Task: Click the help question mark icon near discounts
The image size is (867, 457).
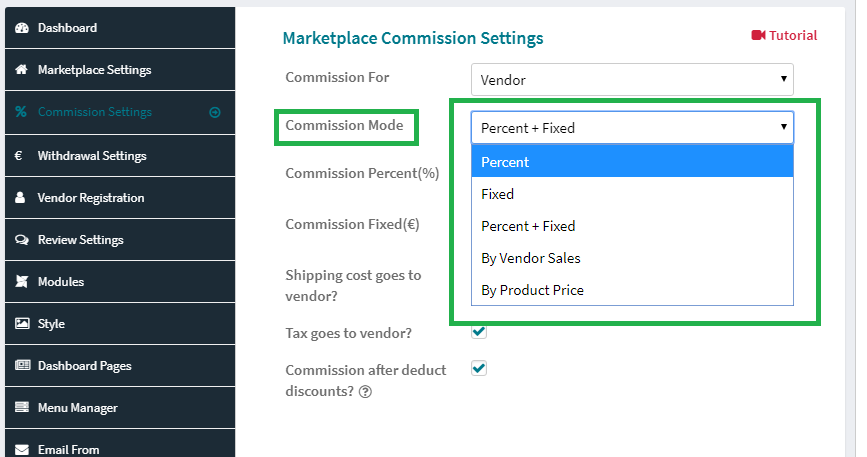Action: 365,392
